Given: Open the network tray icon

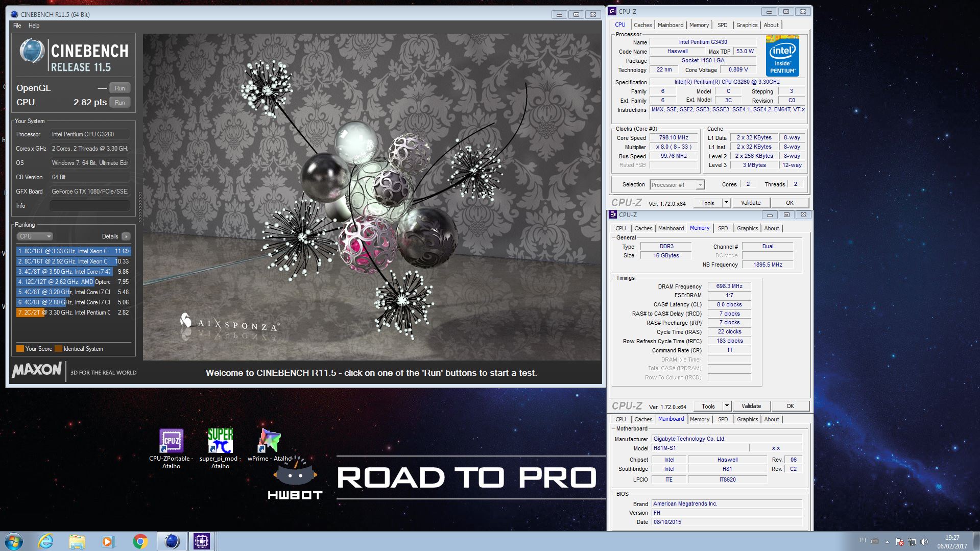Looking at the screenshot, I should pos(912,542).
